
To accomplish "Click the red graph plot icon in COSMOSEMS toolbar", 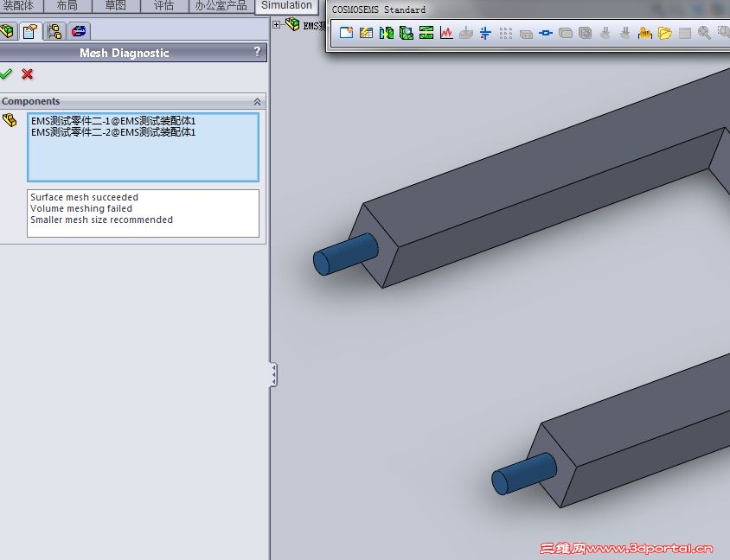I will point(446,33).
